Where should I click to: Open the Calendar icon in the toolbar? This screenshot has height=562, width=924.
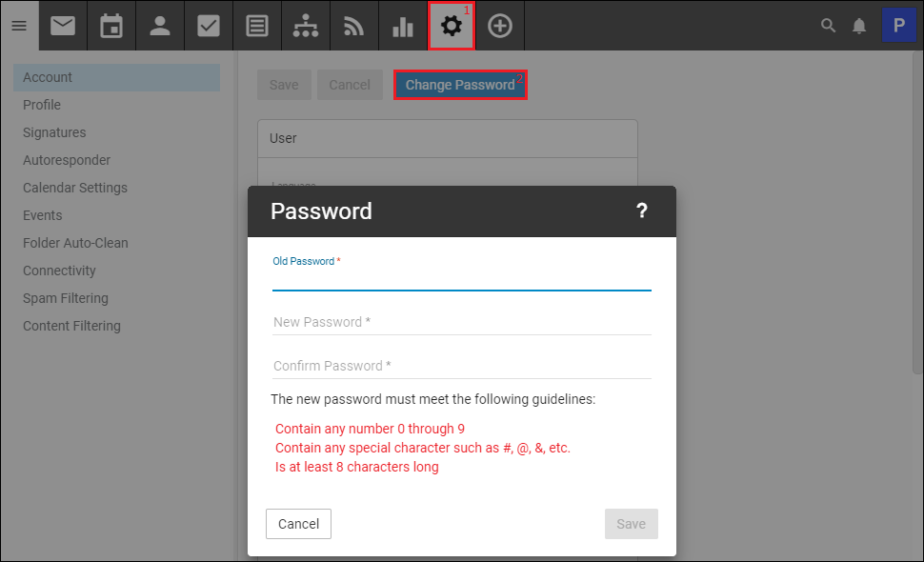coord(111,25)
